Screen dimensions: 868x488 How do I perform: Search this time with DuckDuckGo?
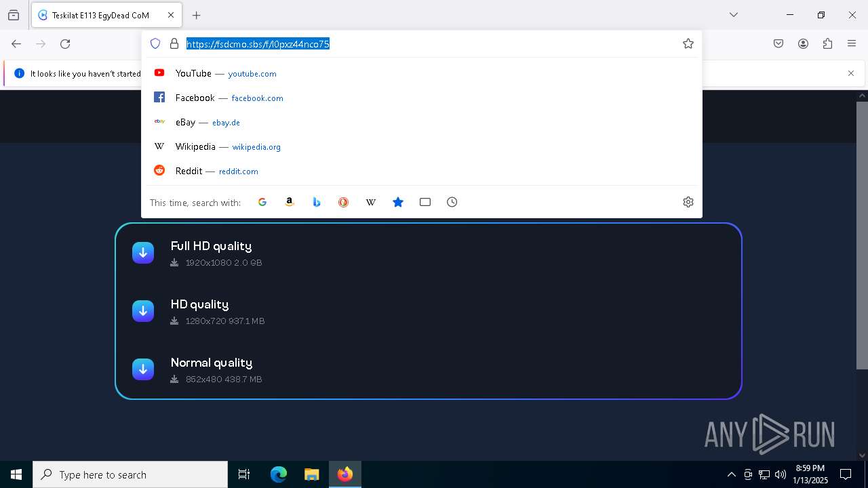point(344,202)
